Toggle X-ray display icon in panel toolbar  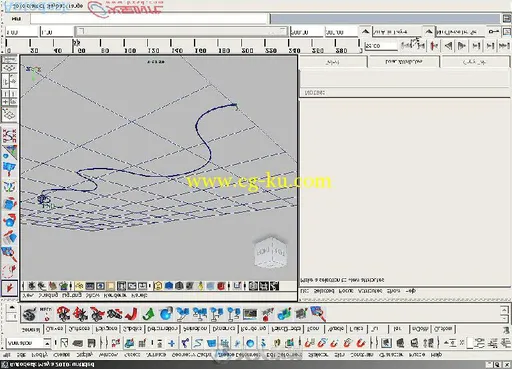[x=253, y=286]
